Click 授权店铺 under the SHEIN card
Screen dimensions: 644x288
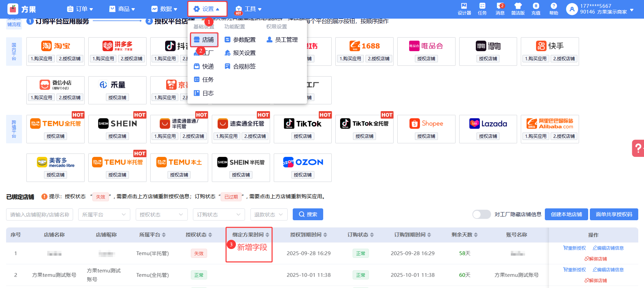(x=117, y=136)
